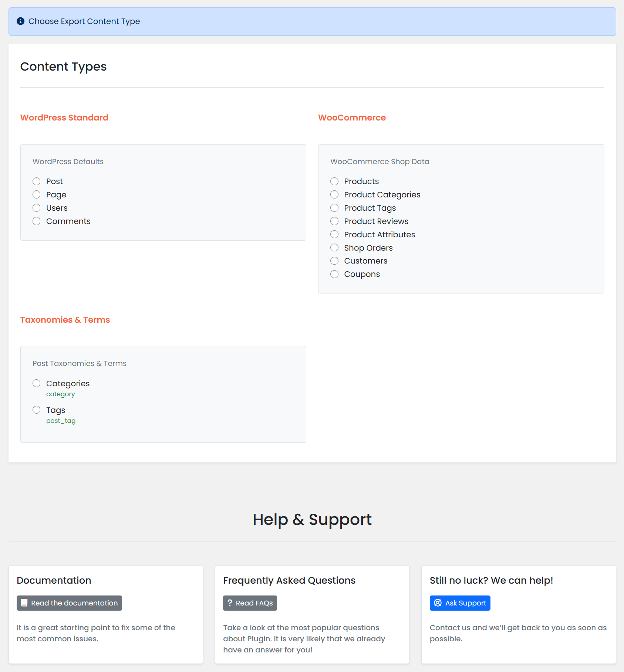The image size is (624, 672).
Task: Select Categories under Post Taxonomies
Action: (x=36, y=383)
